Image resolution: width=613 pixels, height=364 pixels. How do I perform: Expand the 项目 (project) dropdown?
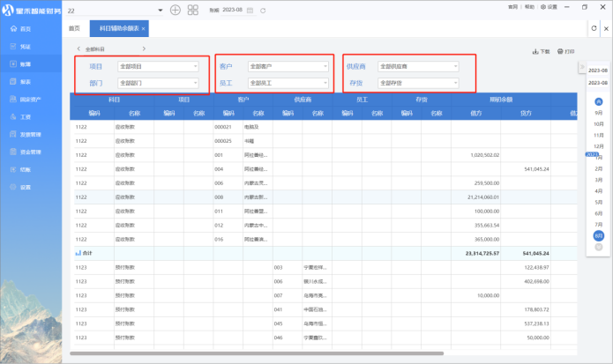tap(159, 66)
